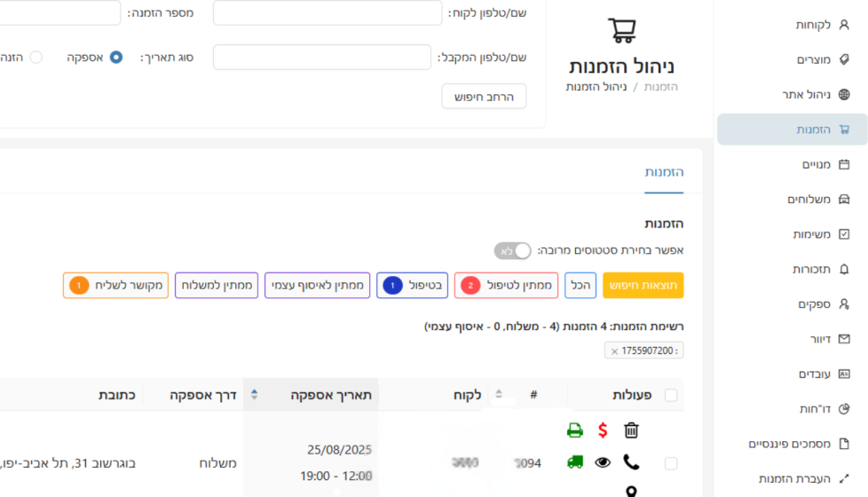Click the green delivery truck icon
This screenshot has height=497, width=868.
(x=575, y=462)
